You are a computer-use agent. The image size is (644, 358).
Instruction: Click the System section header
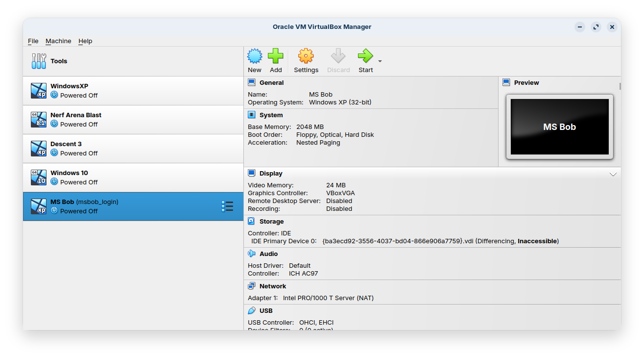[x=271, y=115]
